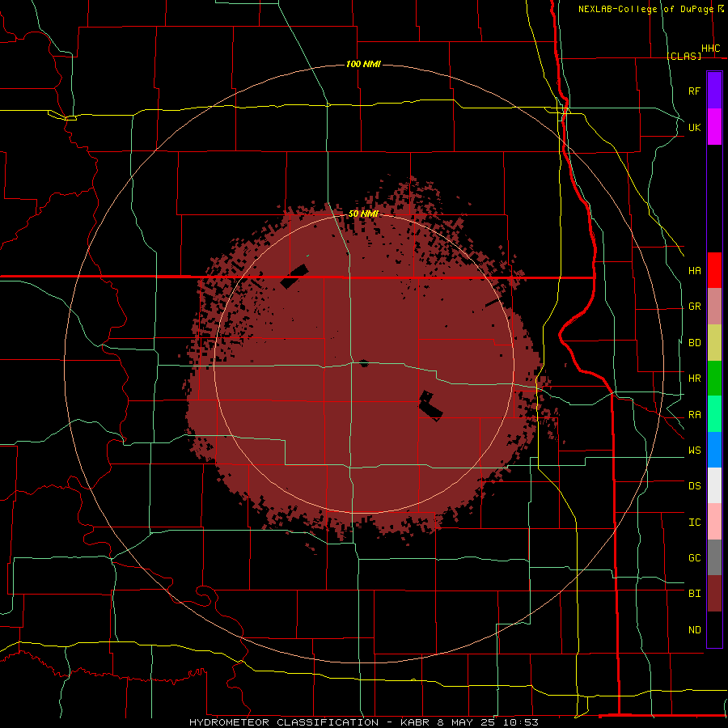Click the WS legend label

[x=695, y=450]
